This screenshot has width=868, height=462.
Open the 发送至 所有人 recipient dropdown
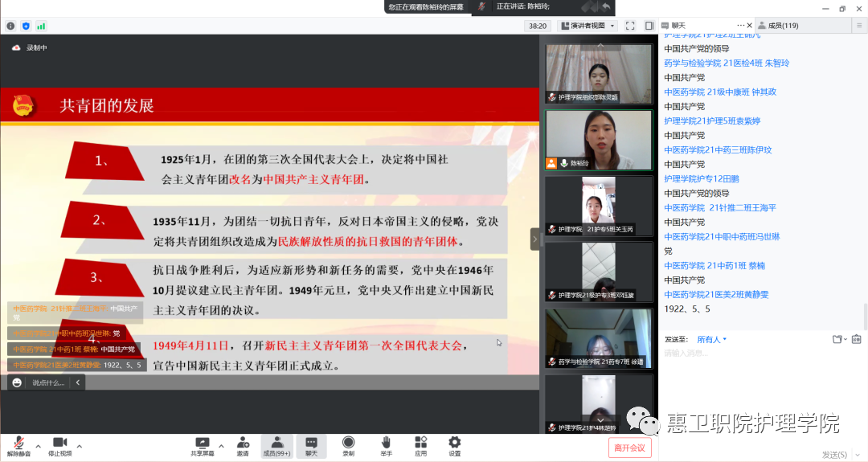click(711, 339)
